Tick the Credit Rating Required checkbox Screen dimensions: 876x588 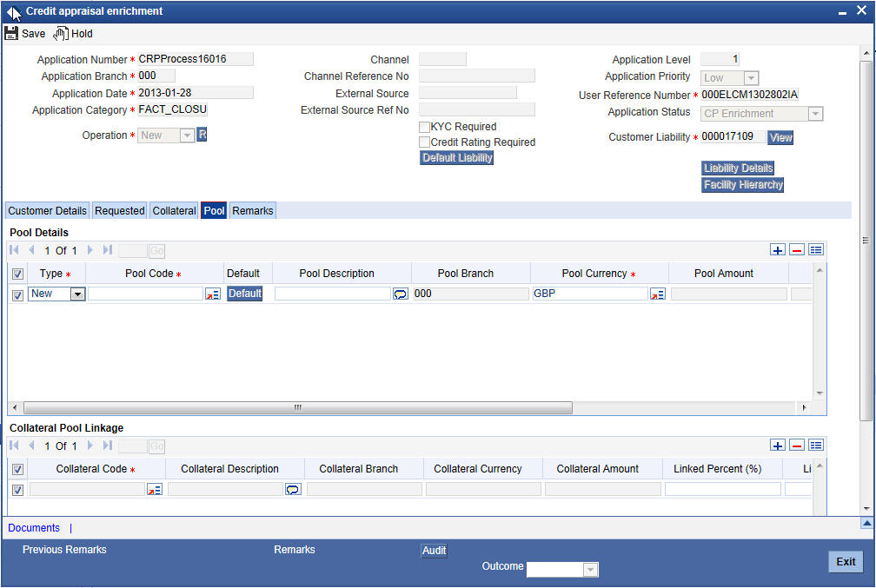[x=425, y=142]
